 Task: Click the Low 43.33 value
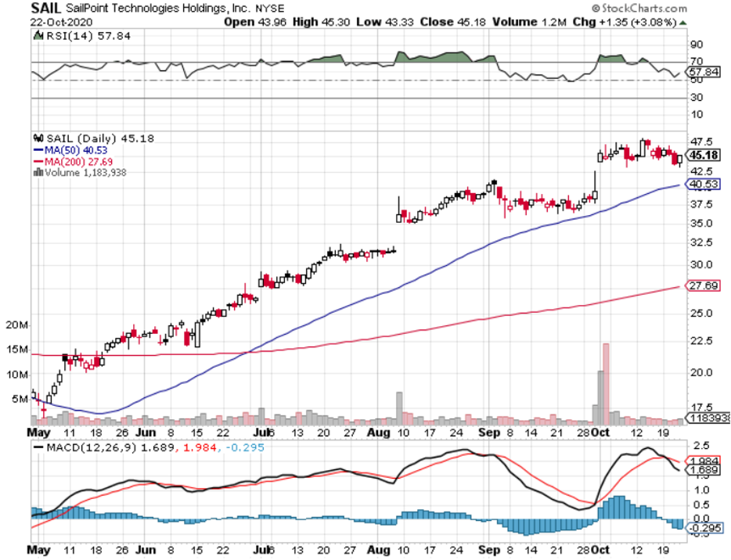pos(384,22)
